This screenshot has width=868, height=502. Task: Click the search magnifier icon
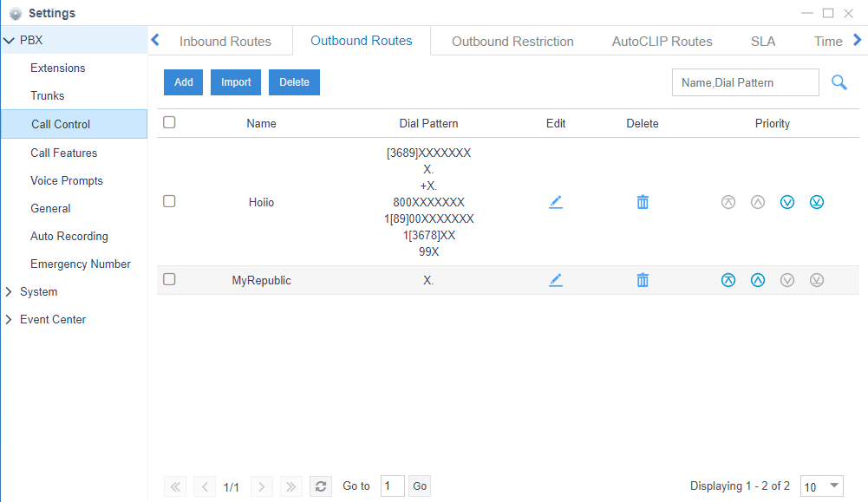click(839, 82)
